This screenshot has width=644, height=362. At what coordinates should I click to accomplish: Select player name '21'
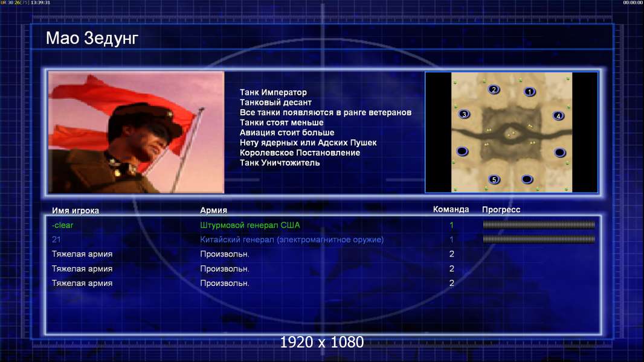[x=56, y=240]
